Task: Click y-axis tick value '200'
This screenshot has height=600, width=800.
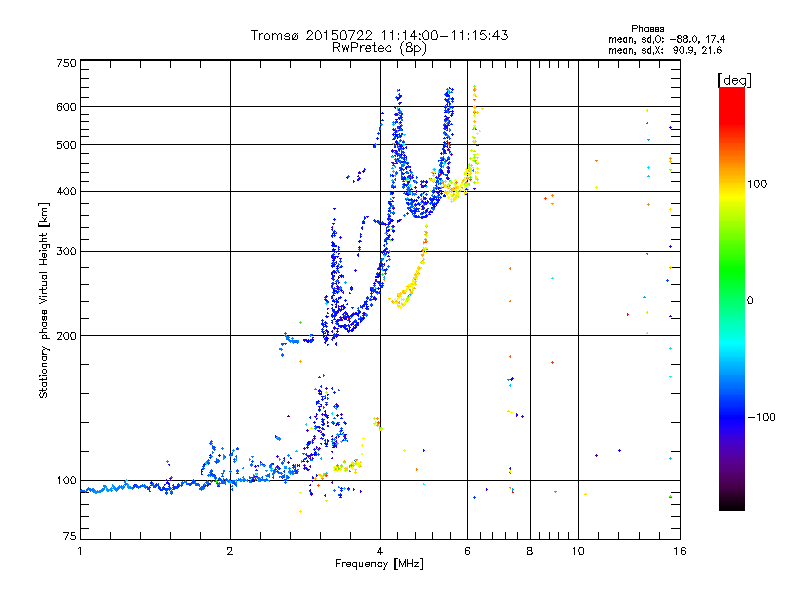Action: point(66,336)
